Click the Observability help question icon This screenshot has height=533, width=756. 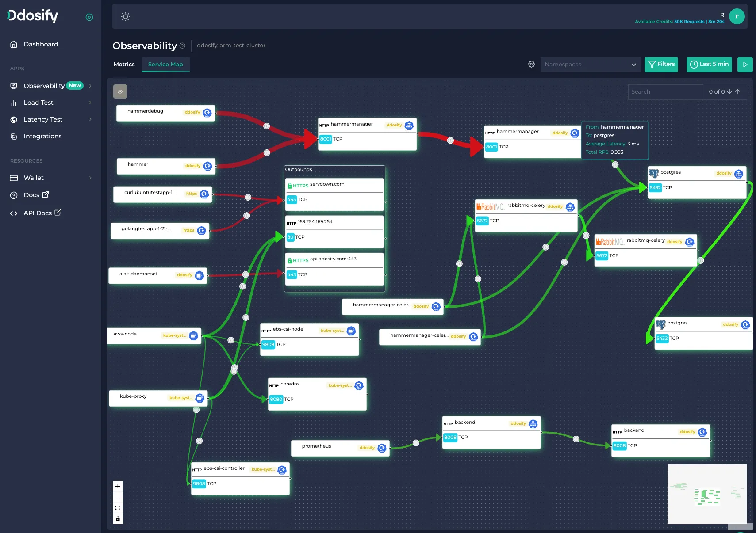point(182,46)
